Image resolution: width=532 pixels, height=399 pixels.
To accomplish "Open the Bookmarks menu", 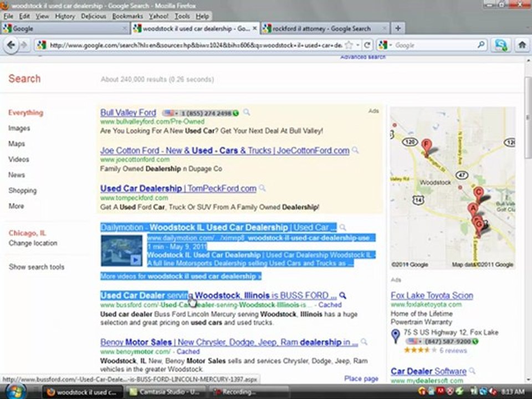I will 127,16.
